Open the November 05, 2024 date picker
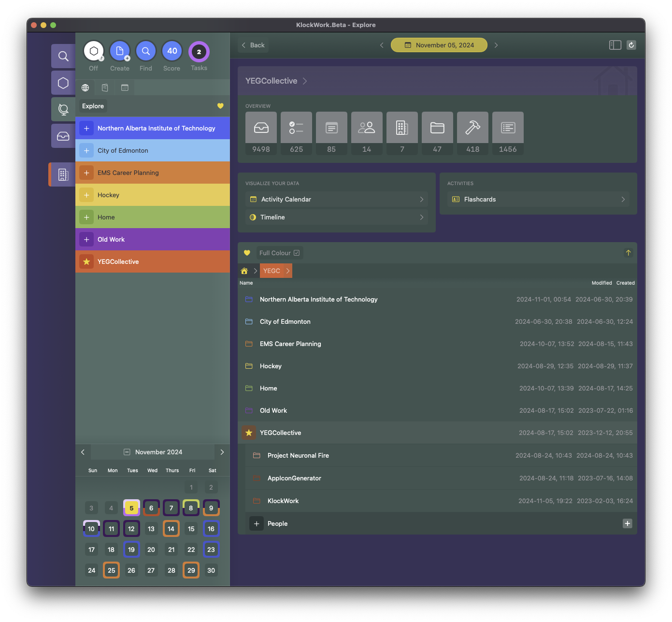 439,45
